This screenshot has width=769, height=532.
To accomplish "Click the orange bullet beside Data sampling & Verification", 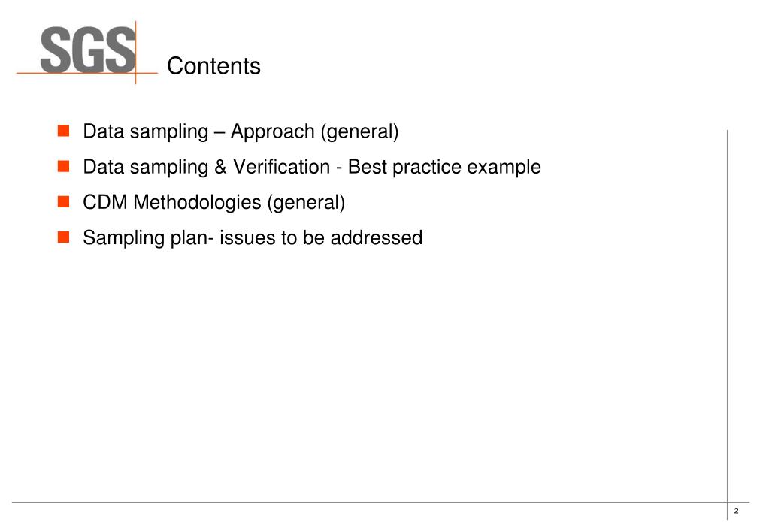I will [x=63, y=166].
